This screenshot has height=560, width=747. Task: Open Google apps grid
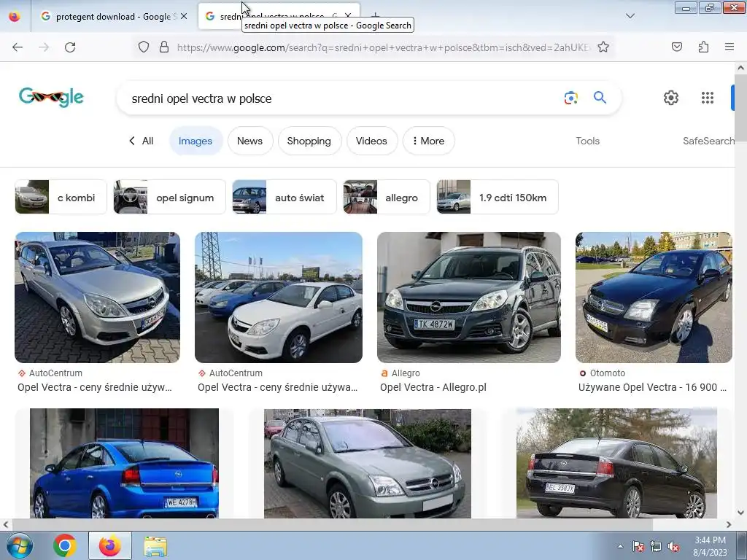[708, 98]
